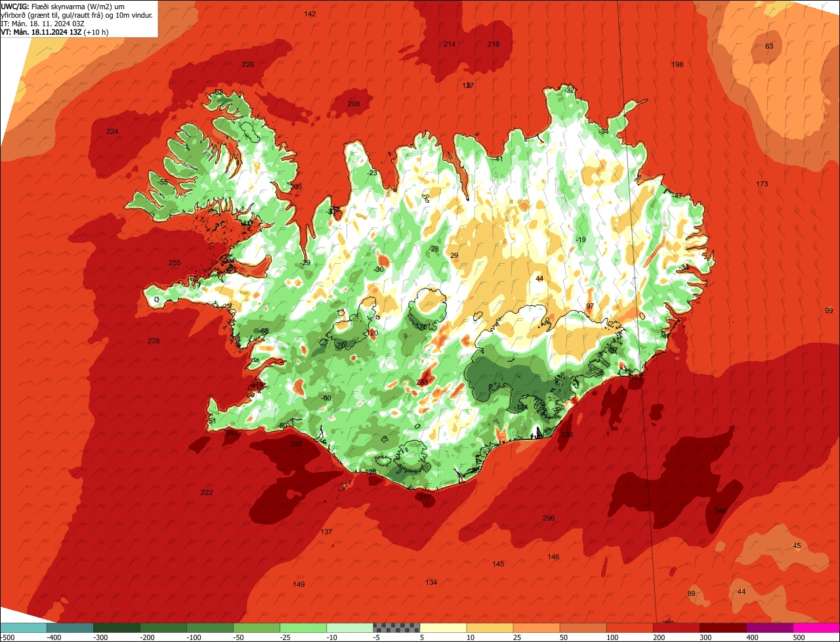Click the value 145 south of Iceland

pos(498,564)
